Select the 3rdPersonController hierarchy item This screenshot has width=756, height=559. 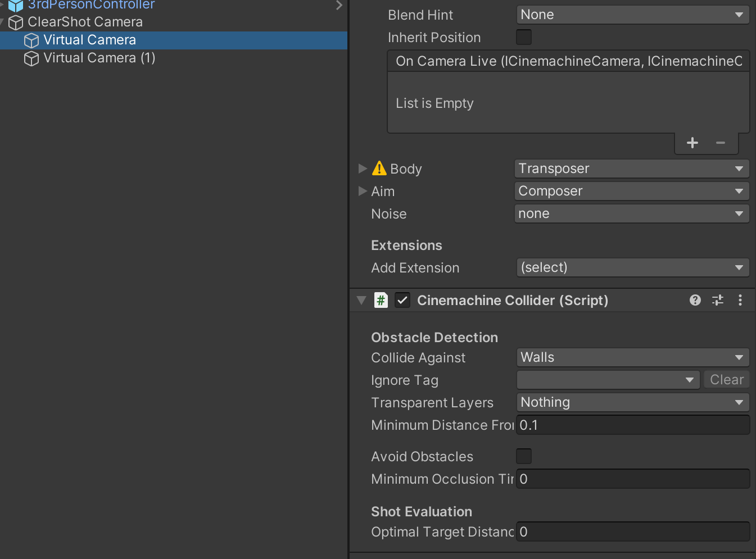[91, 5]
